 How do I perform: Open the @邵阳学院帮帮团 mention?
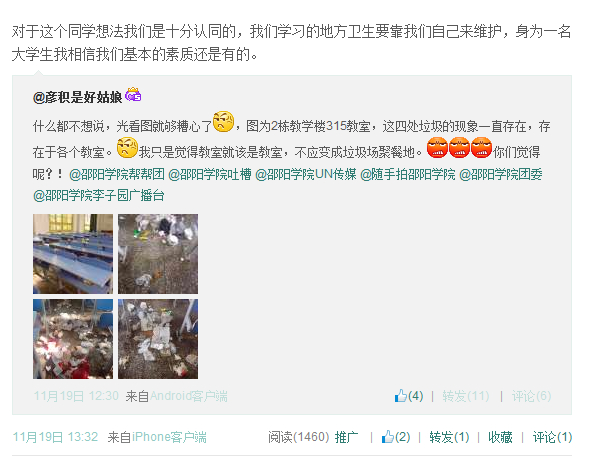[x=117, y=175]
